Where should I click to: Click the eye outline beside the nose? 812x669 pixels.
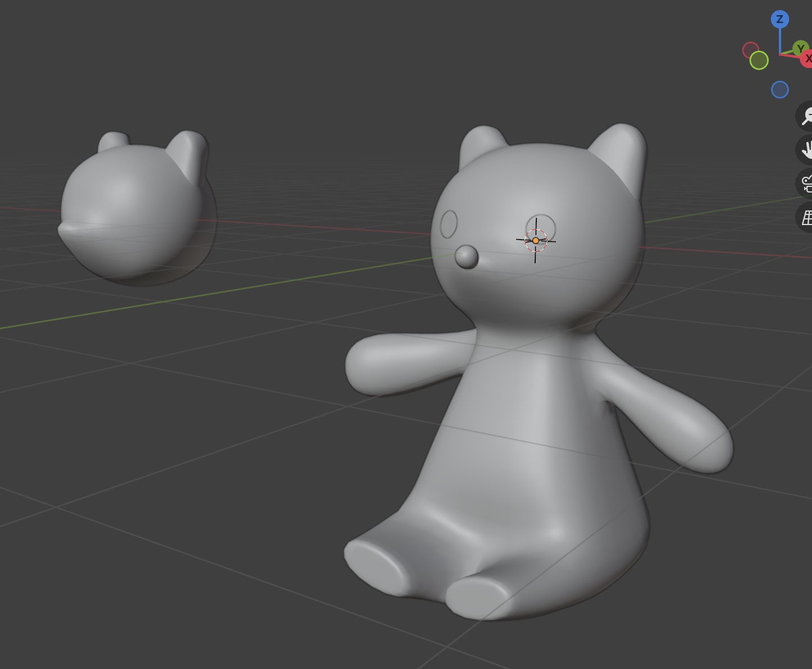pyautogui.click(x=449, y=224)
